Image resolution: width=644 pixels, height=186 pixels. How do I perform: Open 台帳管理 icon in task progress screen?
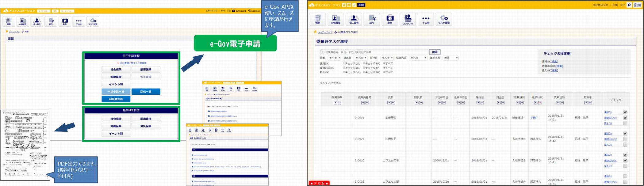tap(336, 19)
